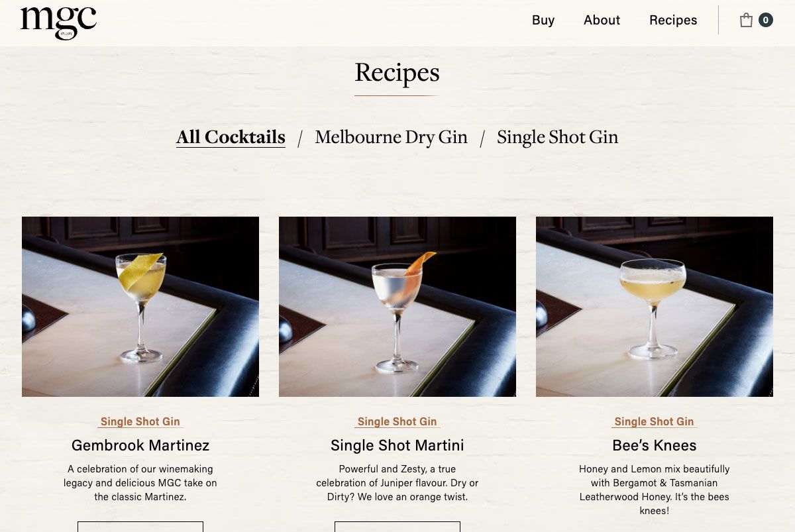Click the cart item count badge
The width and height of the screenshot is (795, 532).
pyautogui.click(x=766, y=20)
